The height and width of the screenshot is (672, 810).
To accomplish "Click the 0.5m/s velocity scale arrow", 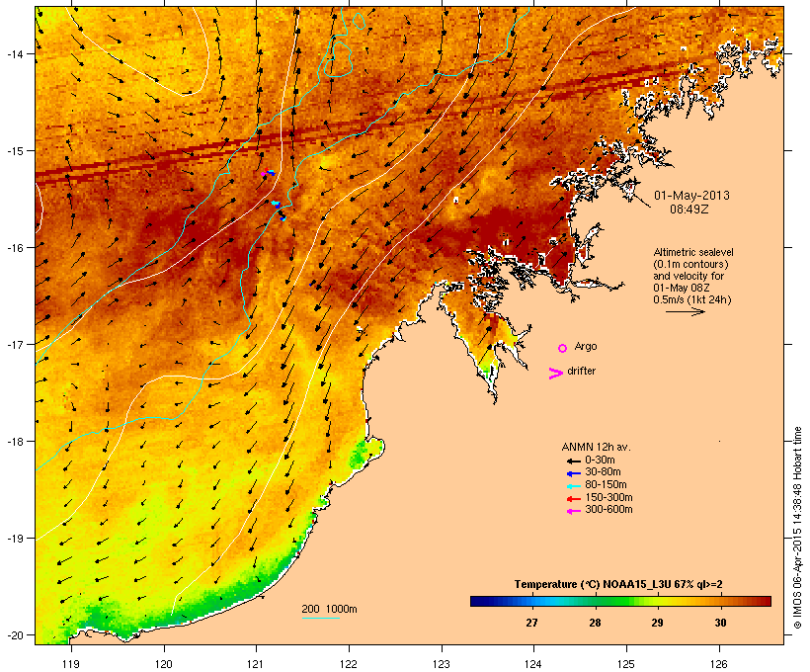I will click(x=685, y=311).
